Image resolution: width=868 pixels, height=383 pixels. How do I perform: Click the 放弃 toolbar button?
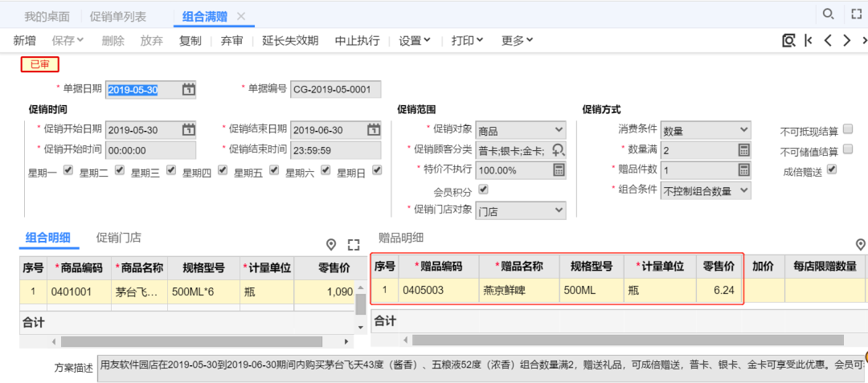click(x=152, y=40)
